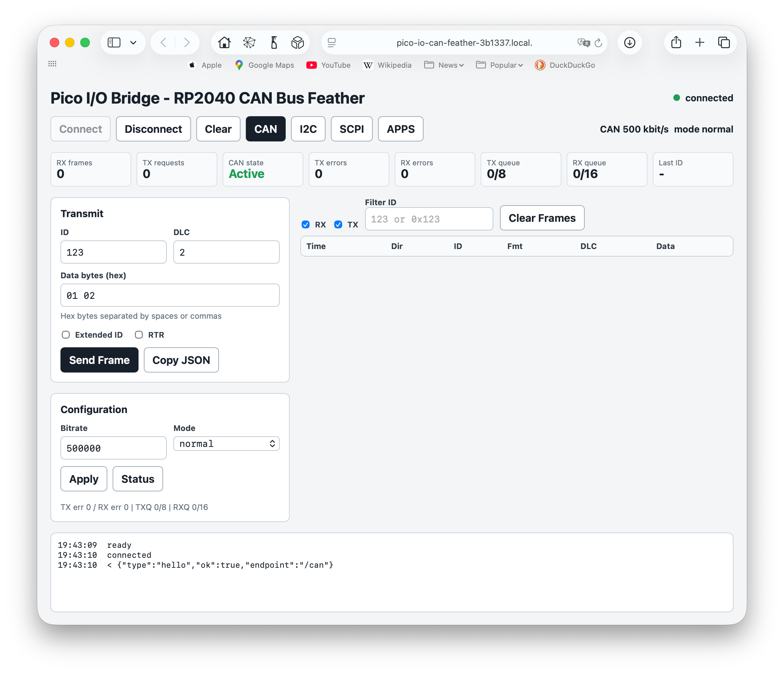The width and height of the screenshot is (784, 674).
Task: Switch to the SCPI tab
Action: coord(351,129)
